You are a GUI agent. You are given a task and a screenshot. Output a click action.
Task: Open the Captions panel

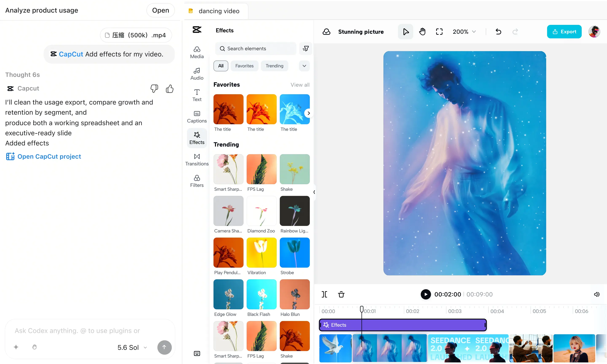coord(197,117)
